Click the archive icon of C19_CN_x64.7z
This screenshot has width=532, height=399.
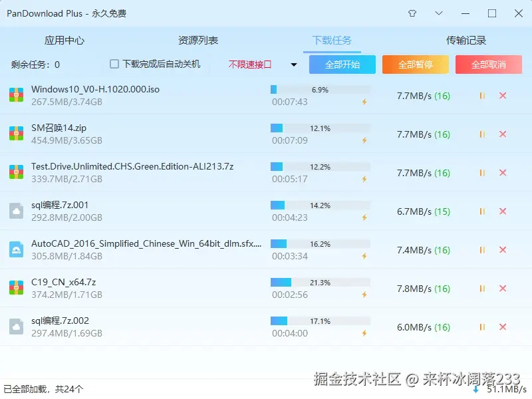pos(16,288)
